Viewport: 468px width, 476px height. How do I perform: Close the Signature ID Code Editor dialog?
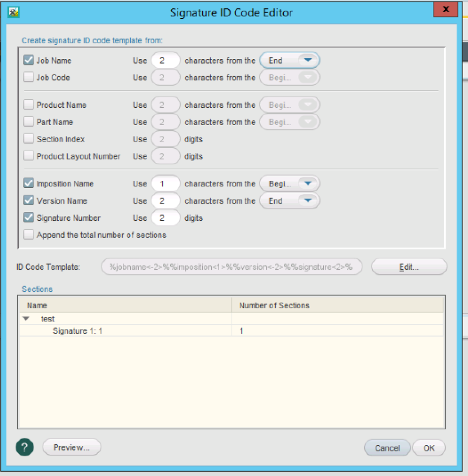coord(446,10)
